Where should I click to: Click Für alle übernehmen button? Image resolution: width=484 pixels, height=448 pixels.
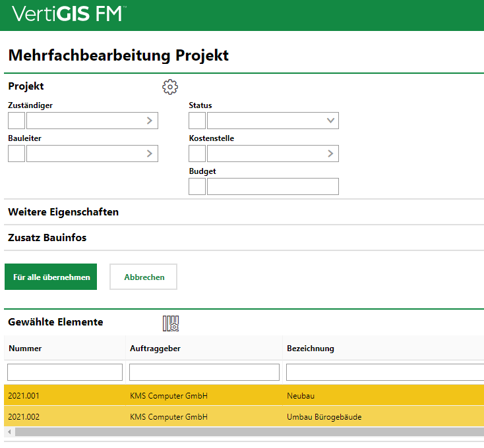tap(51, 277)
